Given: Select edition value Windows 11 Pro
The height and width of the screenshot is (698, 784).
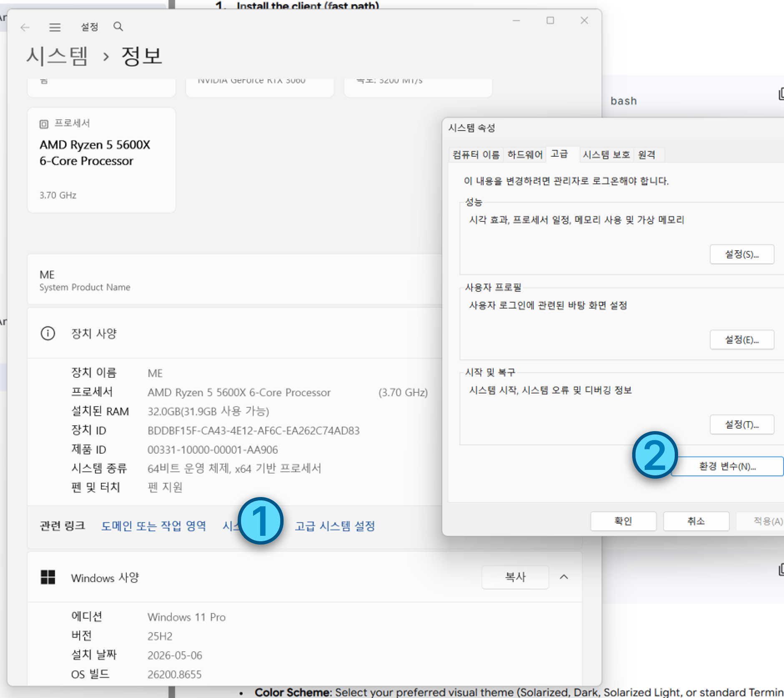Looking at the screenshot, I should pos(186,617).
